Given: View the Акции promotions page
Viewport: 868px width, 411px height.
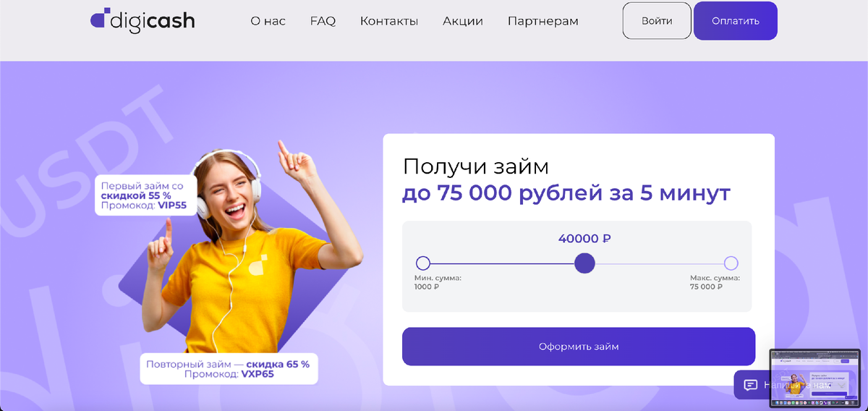Looking at the screenshot, I should click(x=463, y=21).
